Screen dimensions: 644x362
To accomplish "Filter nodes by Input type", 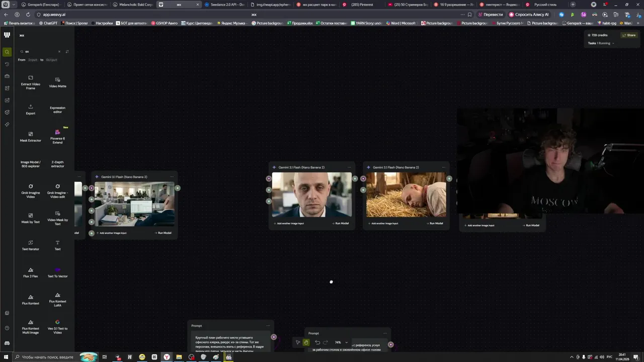I will 33,60.
